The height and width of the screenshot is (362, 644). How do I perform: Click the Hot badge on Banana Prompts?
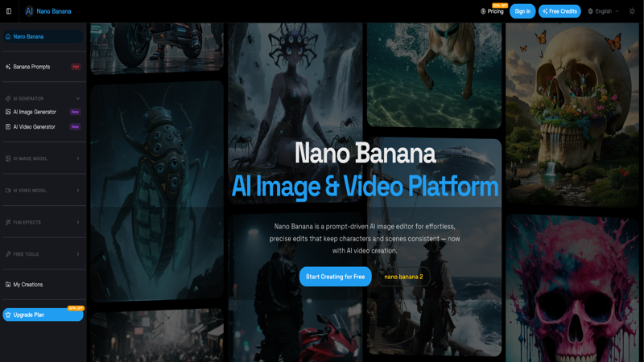point(76,67)
